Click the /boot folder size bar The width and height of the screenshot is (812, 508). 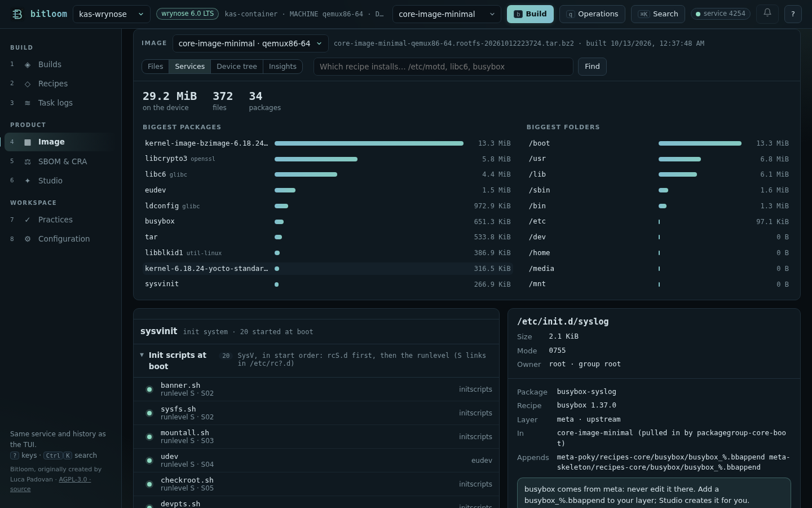[x=700, y=143]
